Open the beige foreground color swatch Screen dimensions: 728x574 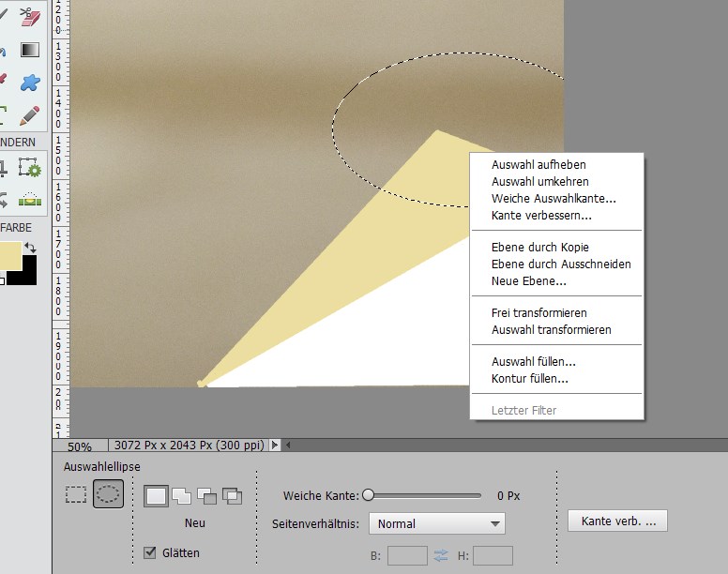10,256
